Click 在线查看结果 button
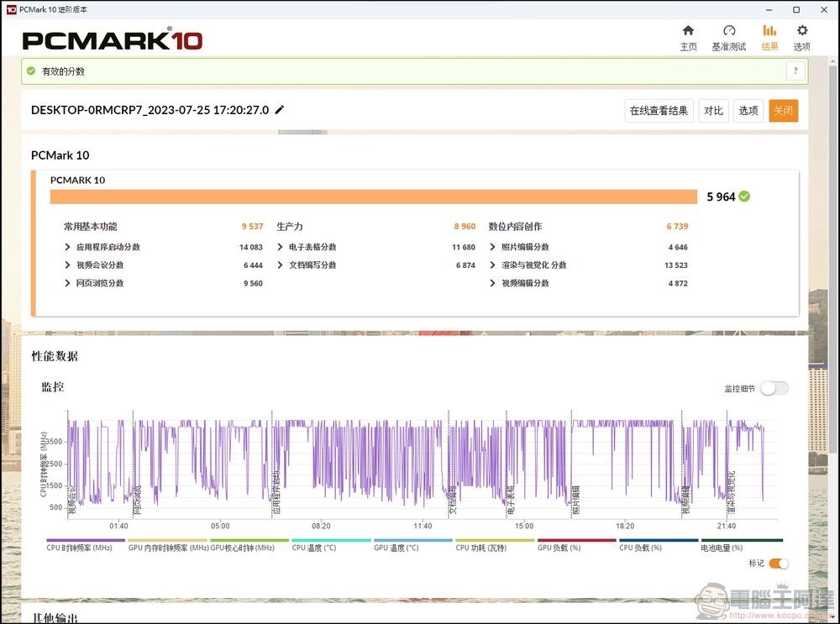Viewport: 840px width, 624px height. tap(659, 111)
